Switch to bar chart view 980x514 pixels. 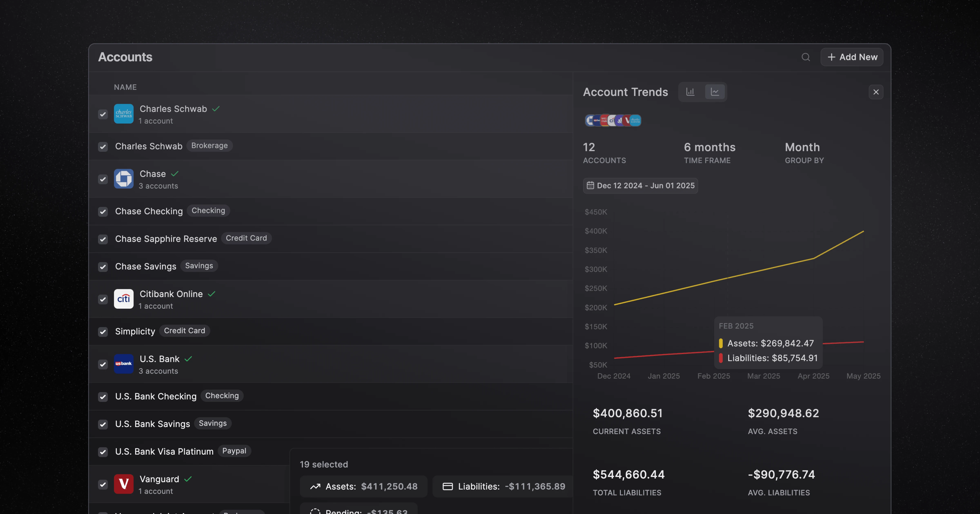click(x=690, y=91)
